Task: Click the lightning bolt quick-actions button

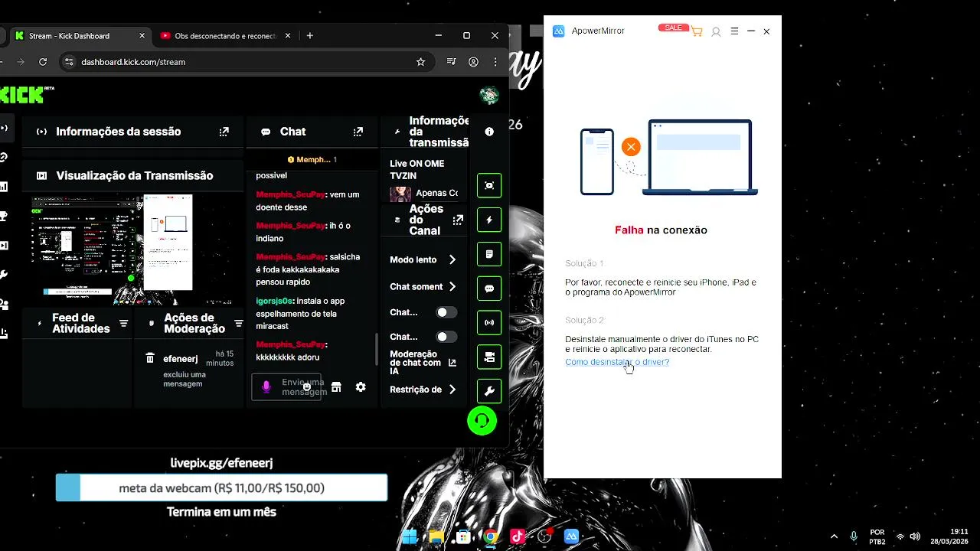Action: click(x=489, y=220)
